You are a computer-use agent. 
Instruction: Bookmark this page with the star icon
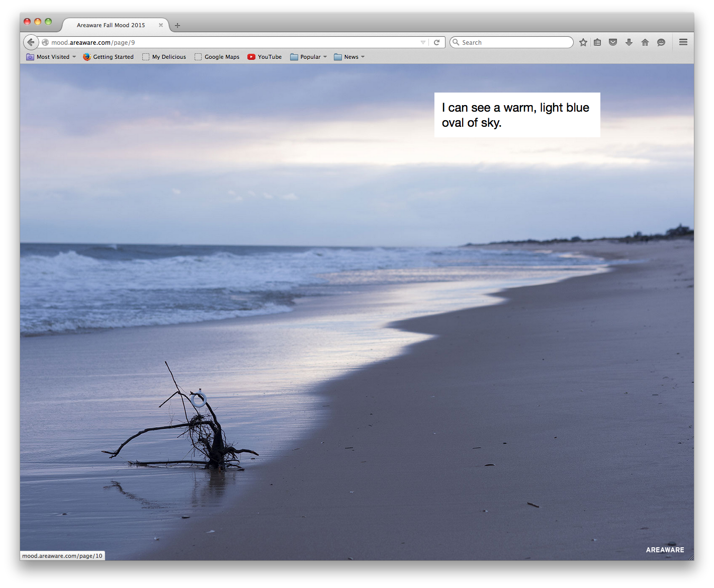pos(583,43)
